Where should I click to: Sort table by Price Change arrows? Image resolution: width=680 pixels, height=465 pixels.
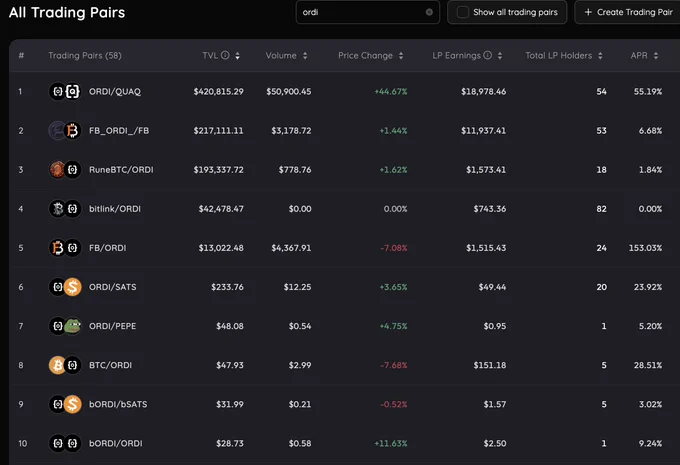(x=401, y=56)
